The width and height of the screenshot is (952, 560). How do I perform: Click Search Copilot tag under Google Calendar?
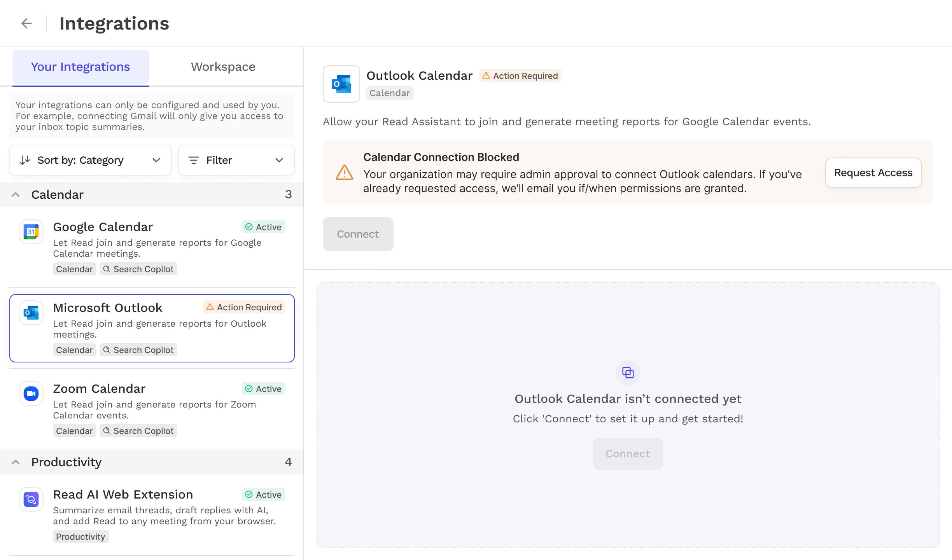coord(138,269)
